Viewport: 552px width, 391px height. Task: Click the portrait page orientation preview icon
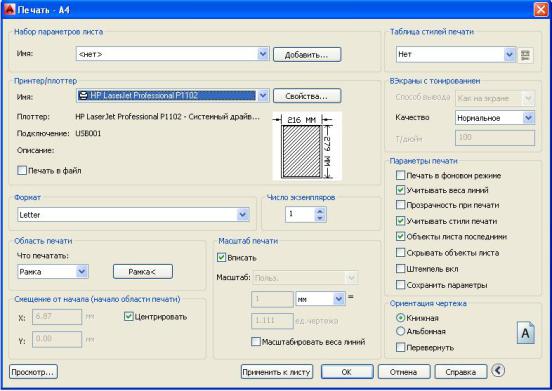(x=526, y=333)
